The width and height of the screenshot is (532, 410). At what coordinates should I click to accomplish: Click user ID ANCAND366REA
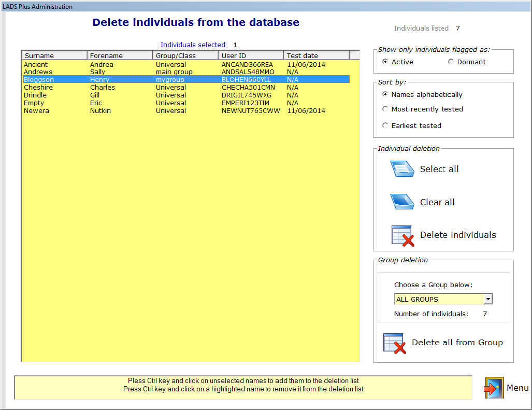(x=247, y=64)
